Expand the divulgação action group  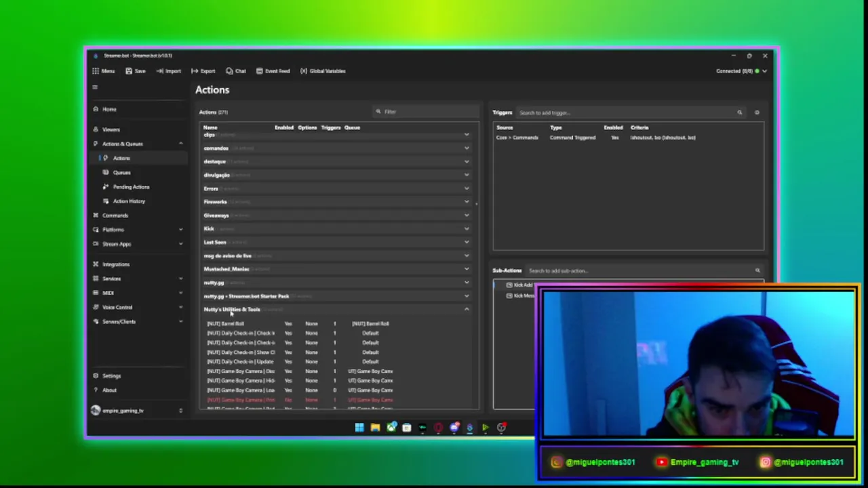pyautogui.click(x=337, y=175)
